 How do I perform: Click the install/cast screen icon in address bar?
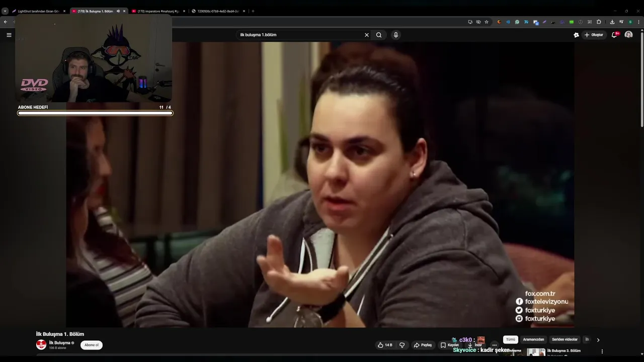click(470, 22)
